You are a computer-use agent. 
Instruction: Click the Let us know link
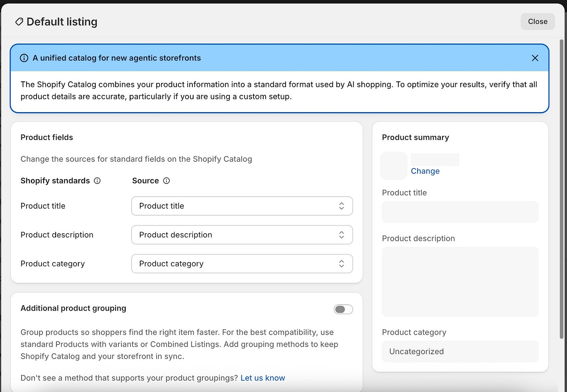pyautogui.click(x=263, y=378)
